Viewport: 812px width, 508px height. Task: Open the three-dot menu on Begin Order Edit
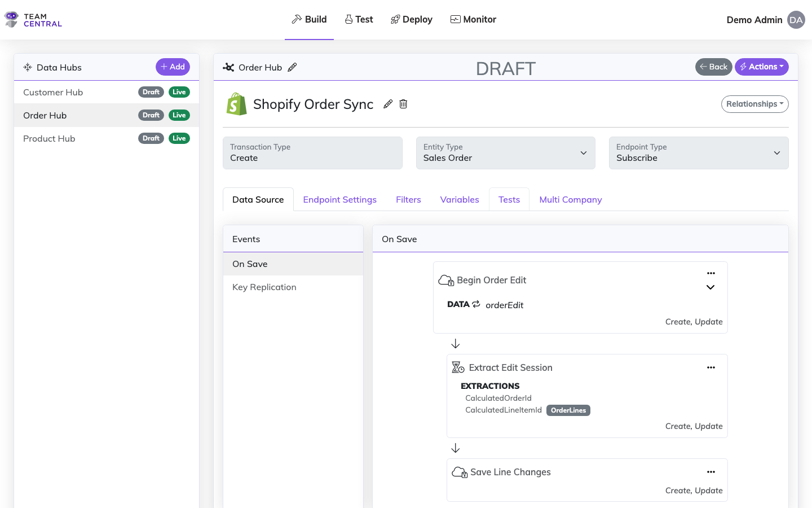point(710,273)
